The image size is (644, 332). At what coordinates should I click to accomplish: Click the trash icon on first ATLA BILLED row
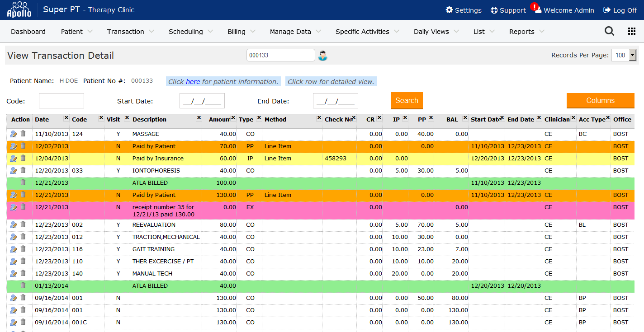click(23, 182)
